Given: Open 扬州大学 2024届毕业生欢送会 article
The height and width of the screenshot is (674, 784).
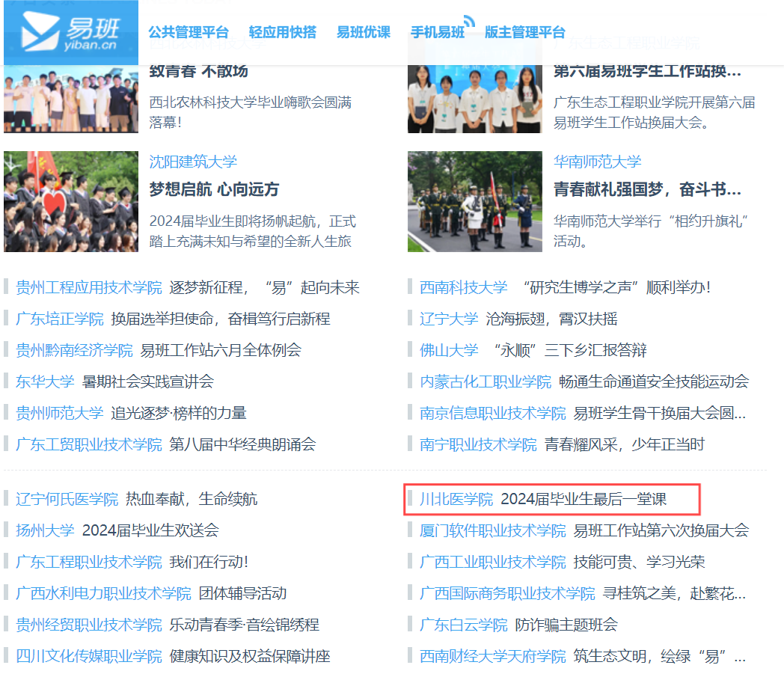Looking at the screenshot, I should point(150,530).
